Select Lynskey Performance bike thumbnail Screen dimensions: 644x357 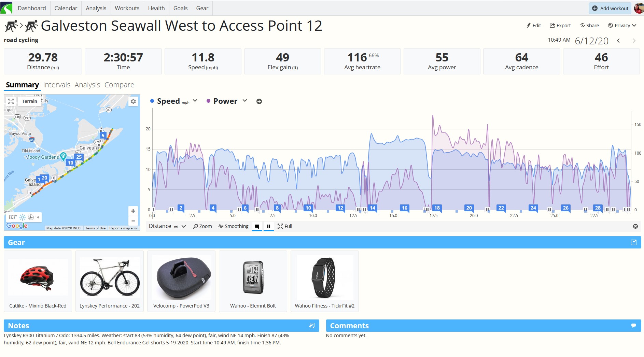coord(110,281)
